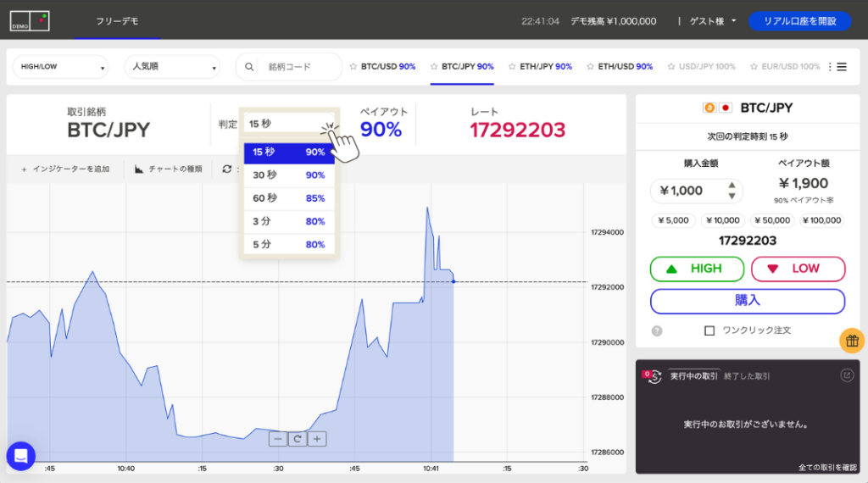Open the trades panel pop-out icon

(x=846, y=375)
